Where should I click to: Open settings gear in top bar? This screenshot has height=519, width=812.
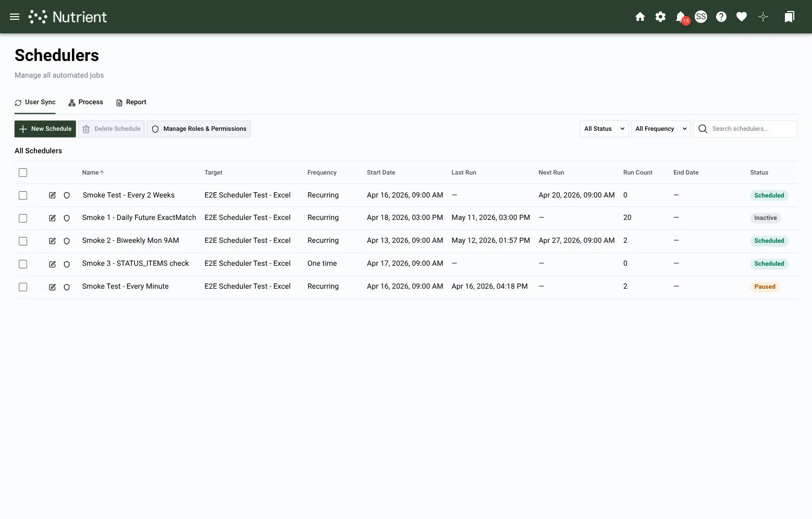[x=660, y=17]
